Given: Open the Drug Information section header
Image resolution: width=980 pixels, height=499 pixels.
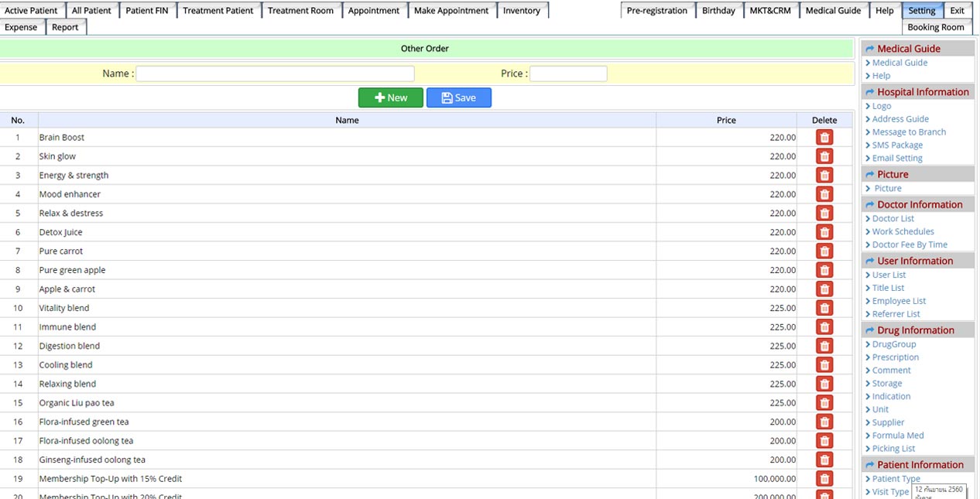Looking at the screenshot, I should 915,330.
